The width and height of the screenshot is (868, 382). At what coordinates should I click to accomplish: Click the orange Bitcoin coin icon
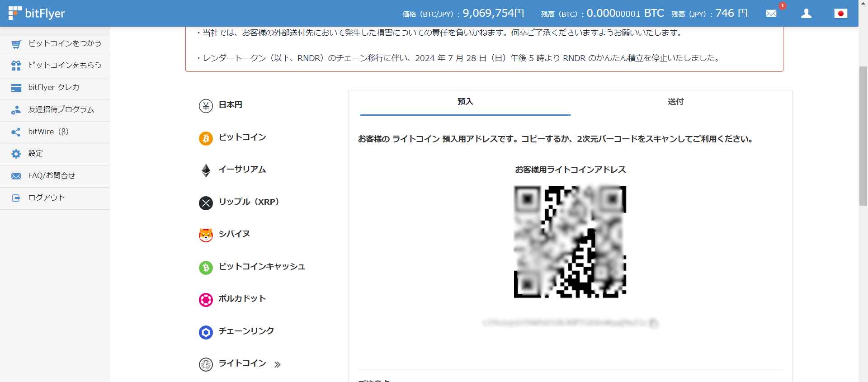[x=206, y=138]
